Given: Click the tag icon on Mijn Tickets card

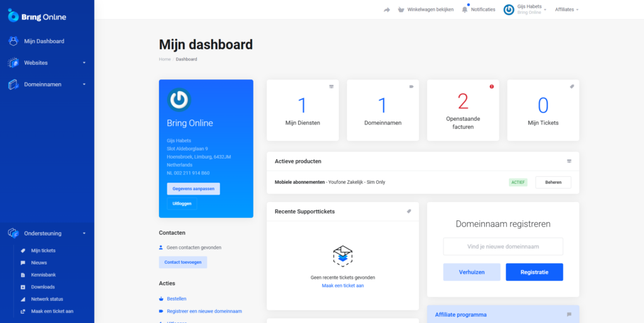Looking at the screenshot, I should [x=572, y=87].
